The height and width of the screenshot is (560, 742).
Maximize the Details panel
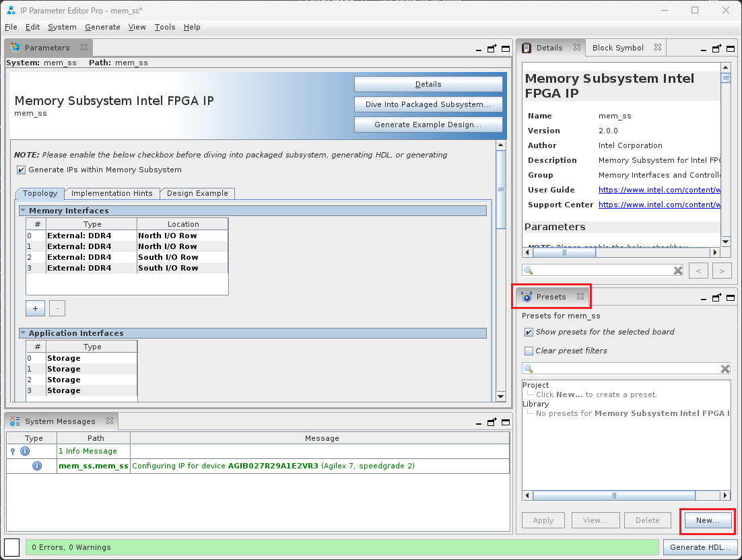[731, 48]
